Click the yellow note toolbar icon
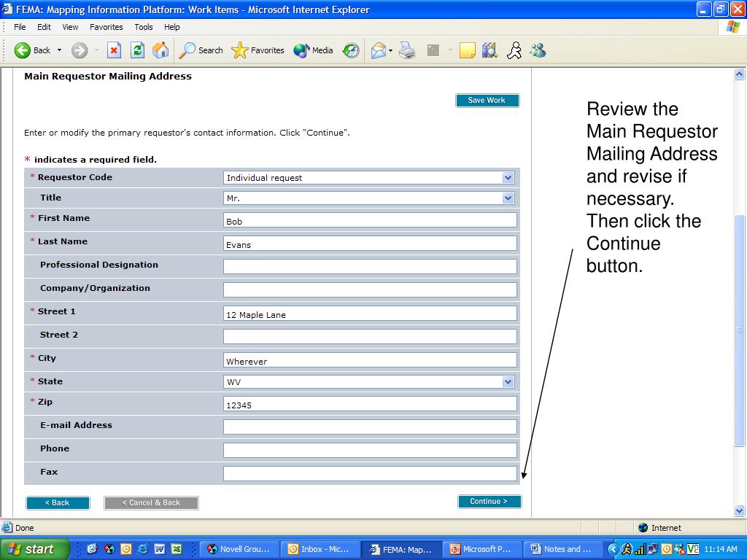Screen dimensions: 747x560 coord(467,50)
